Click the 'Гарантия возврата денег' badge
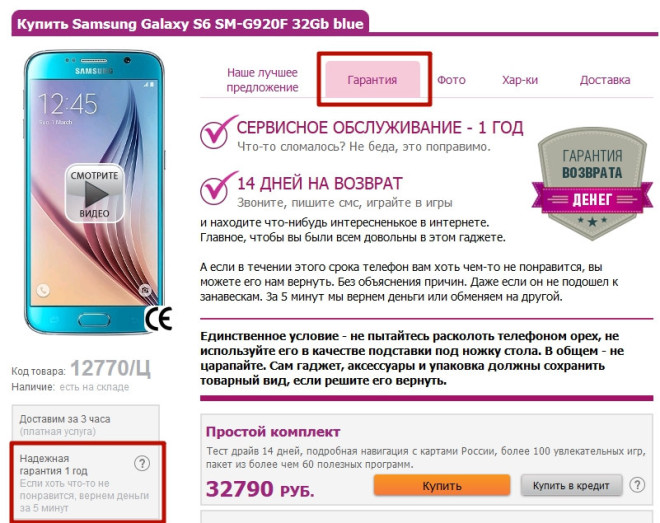 pos(592,184)
